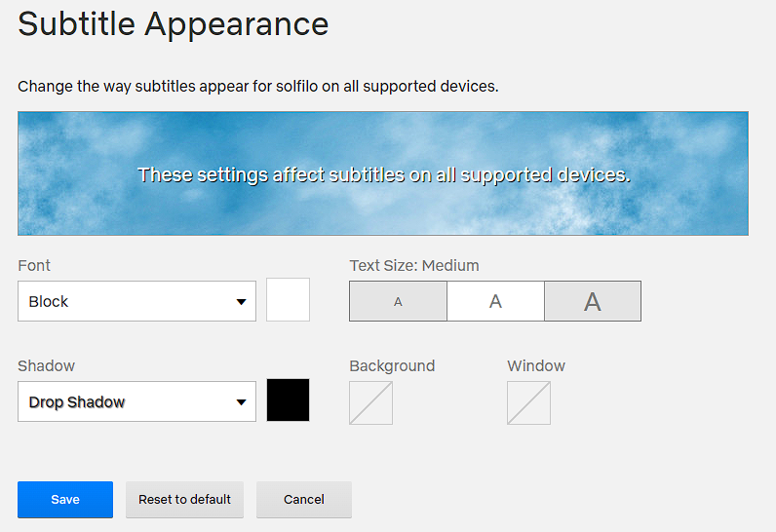776x532 pixels.
Task: Click the Font dropdown arrow
Action: click(x=241, y=302)
